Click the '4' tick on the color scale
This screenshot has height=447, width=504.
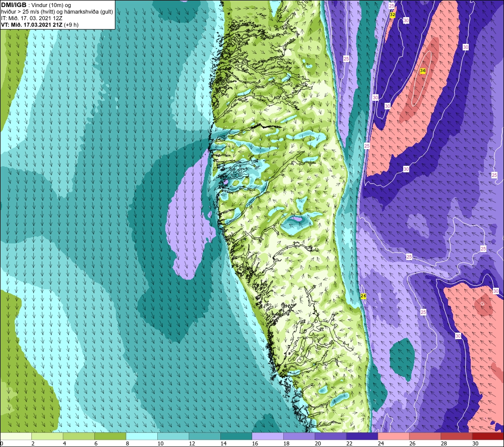(x=65, y=443)
